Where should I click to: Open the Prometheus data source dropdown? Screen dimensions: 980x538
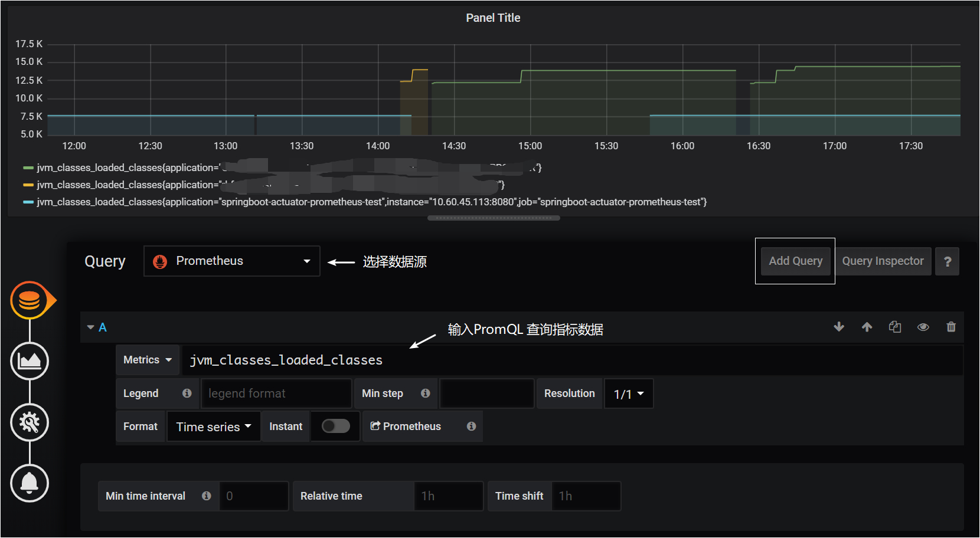click(232, 261)
